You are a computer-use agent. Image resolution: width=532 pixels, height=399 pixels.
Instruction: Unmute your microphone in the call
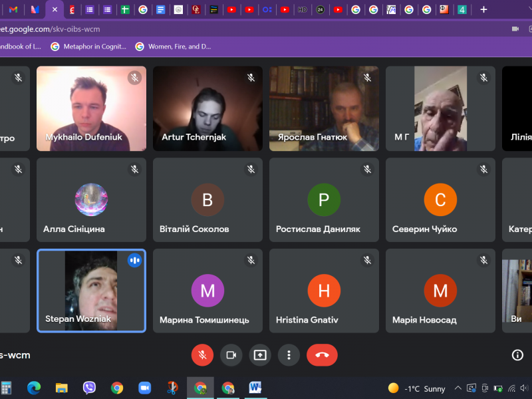click(202, 355)
